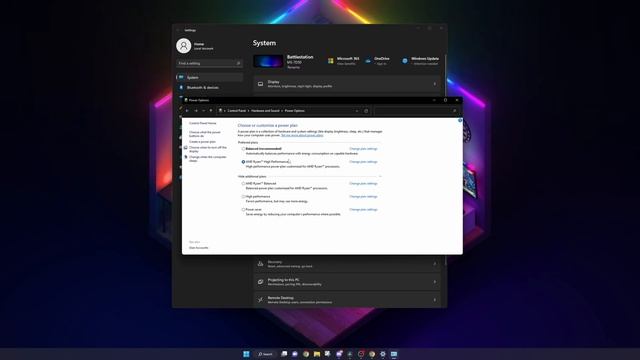Open User Accounts under See also
The height and width of the screenshot is (360, 640).
tap(198, 248)
